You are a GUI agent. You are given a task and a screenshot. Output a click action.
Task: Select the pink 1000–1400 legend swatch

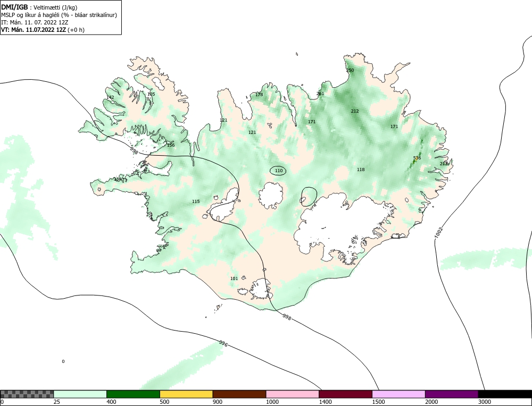[x=293, y=394]
